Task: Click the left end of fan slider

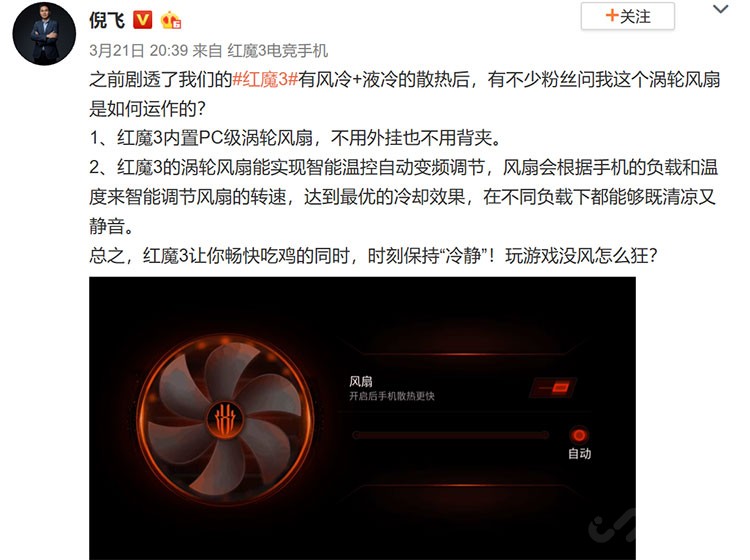Action: point(356,435)
